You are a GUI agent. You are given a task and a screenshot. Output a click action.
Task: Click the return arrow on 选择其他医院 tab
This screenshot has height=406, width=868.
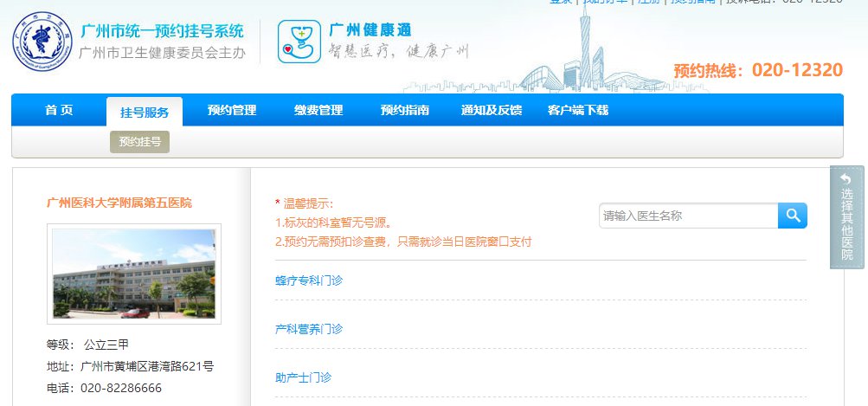click(845, 179)
